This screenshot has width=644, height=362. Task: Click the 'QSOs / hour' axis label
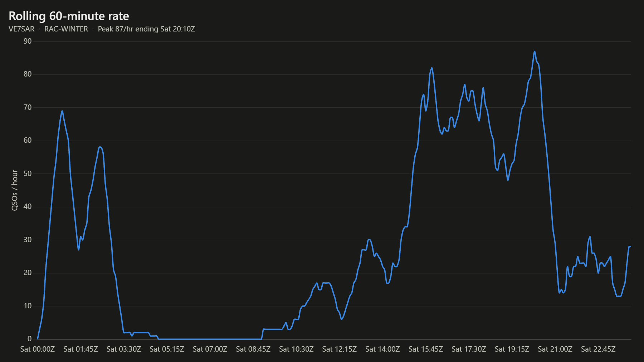[15, 190]
